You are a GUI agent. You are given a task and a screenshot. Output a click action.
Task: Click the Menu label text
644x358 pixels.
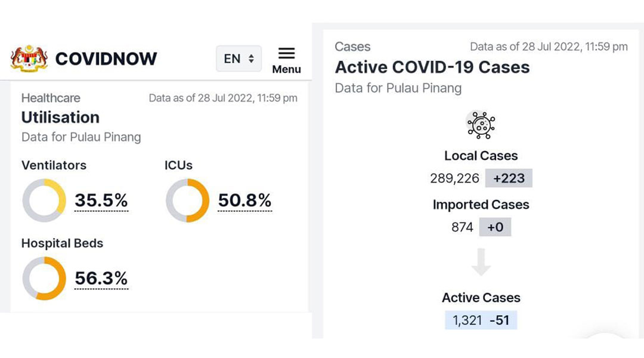coord(286,69)
